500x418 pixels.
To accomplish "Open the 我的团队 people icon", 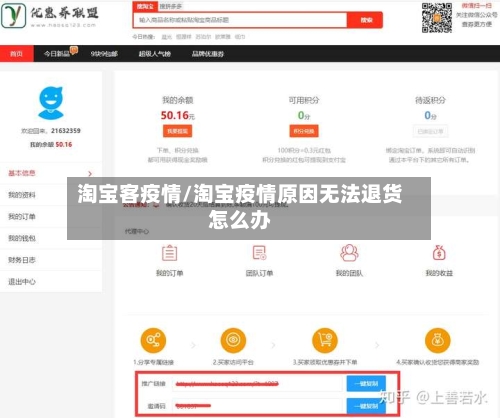I will (x=349, y=253).
